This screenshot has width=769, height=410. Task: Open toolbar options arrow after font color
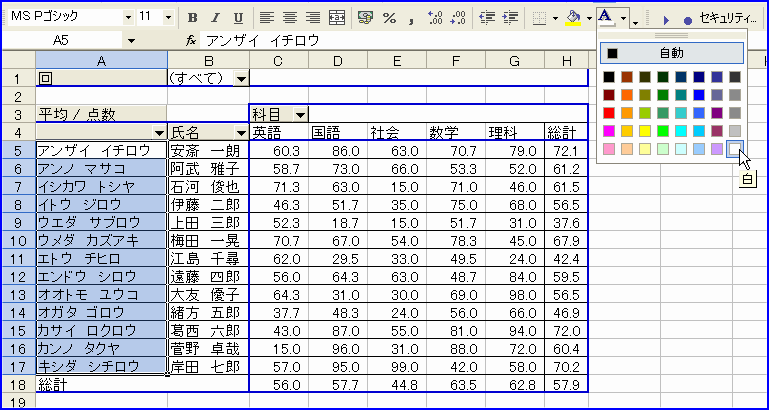pos(636,21)
